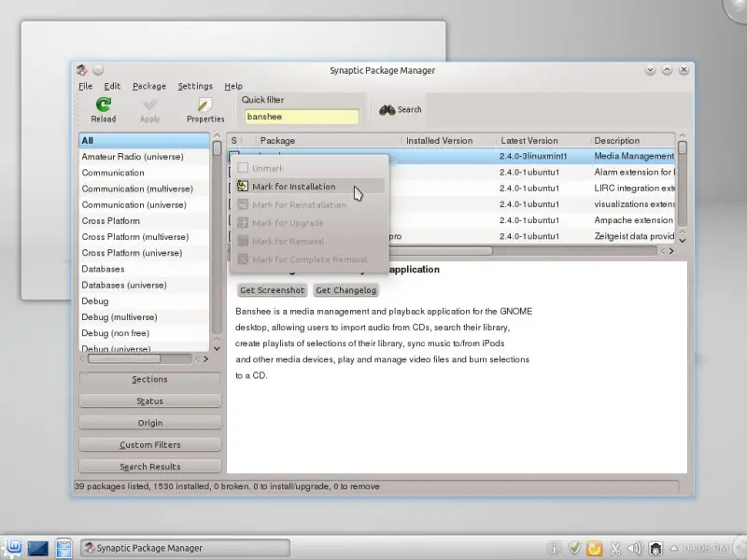Select the row described as Alarm extension
The width and height of the screenshot is (747, 560).
[532, 172]
